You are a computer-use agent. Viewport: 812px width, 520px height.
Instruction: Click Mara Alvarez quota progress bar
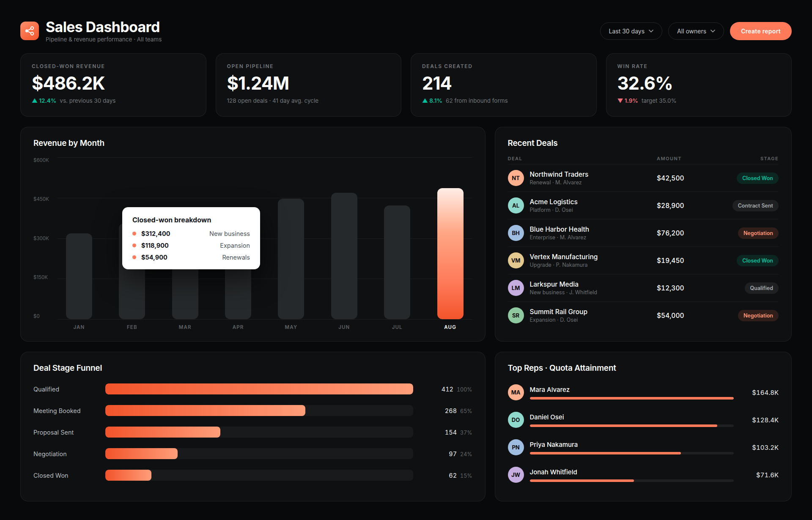(x=631, y=398)
